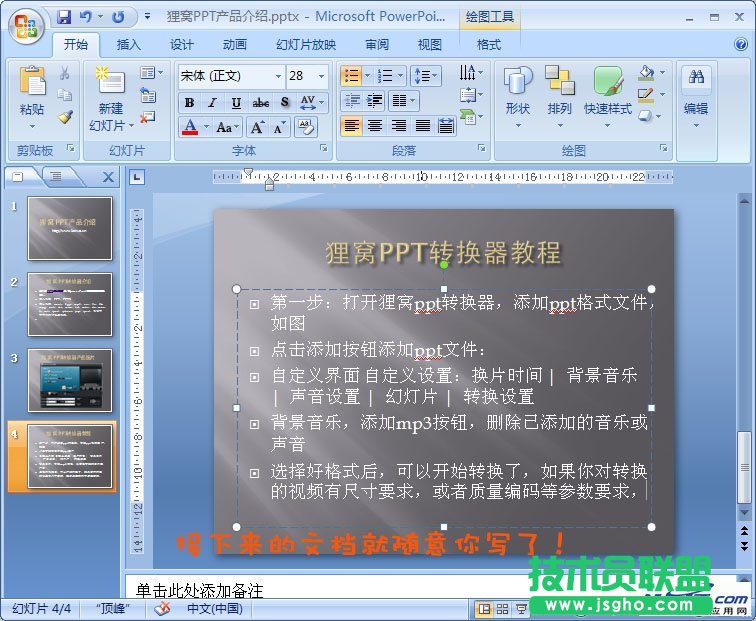
Task: Copy selection using the copy icon
Action: 65,94
